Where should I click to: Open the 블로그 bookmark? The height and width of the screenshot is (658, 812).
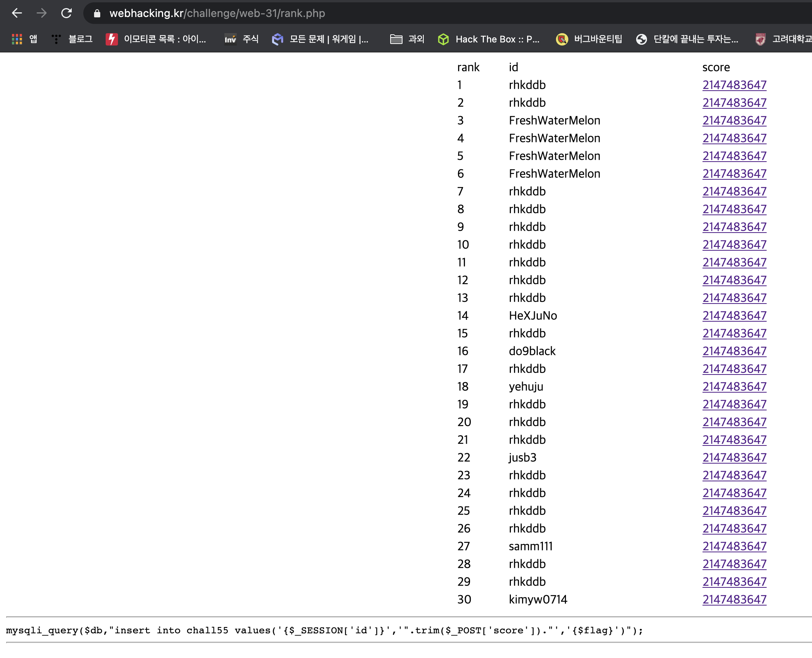72,39
